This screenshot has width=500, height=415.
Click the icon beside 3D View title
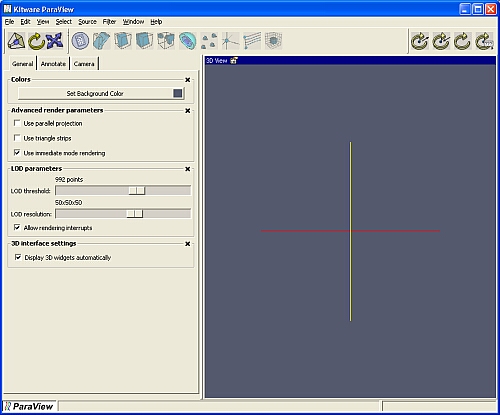[x=234, y=61]
